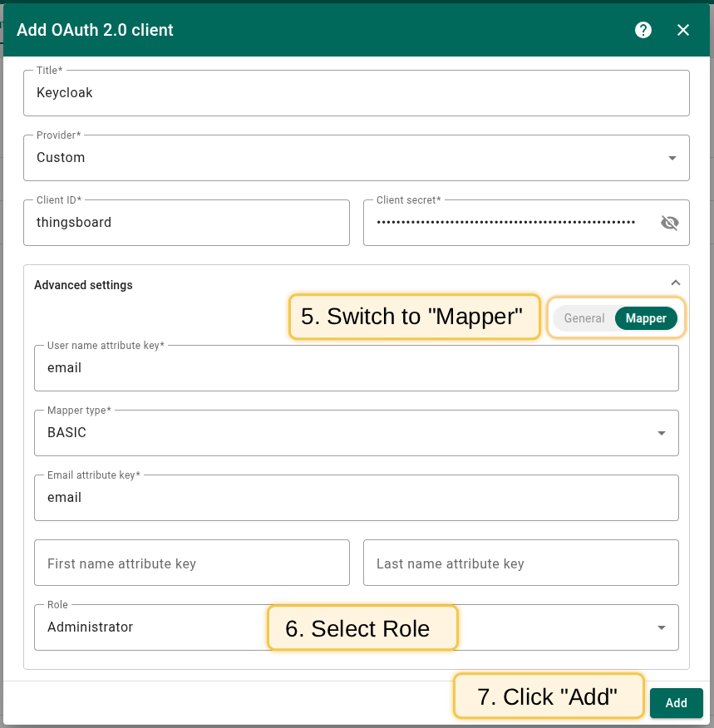The height and width of the screenshot is (728, 714).
Task: Click the Add button
Action: click(676, 702)
